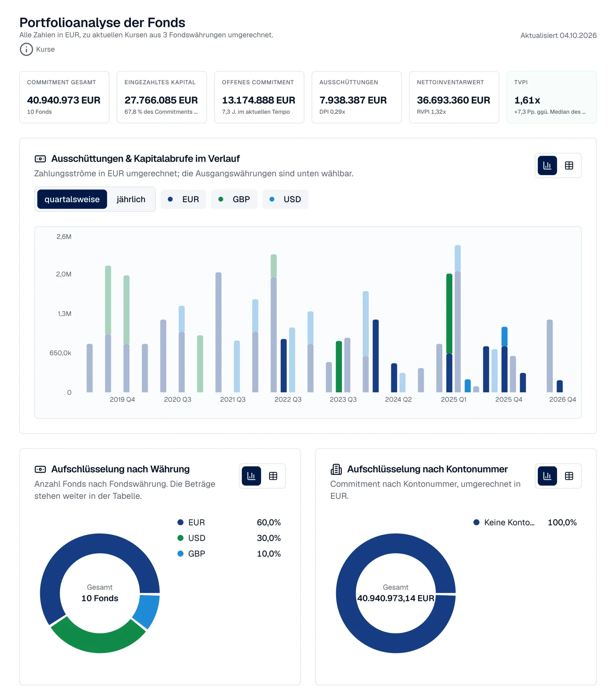Click the 10 Fonds donut total

coord(100,598)
